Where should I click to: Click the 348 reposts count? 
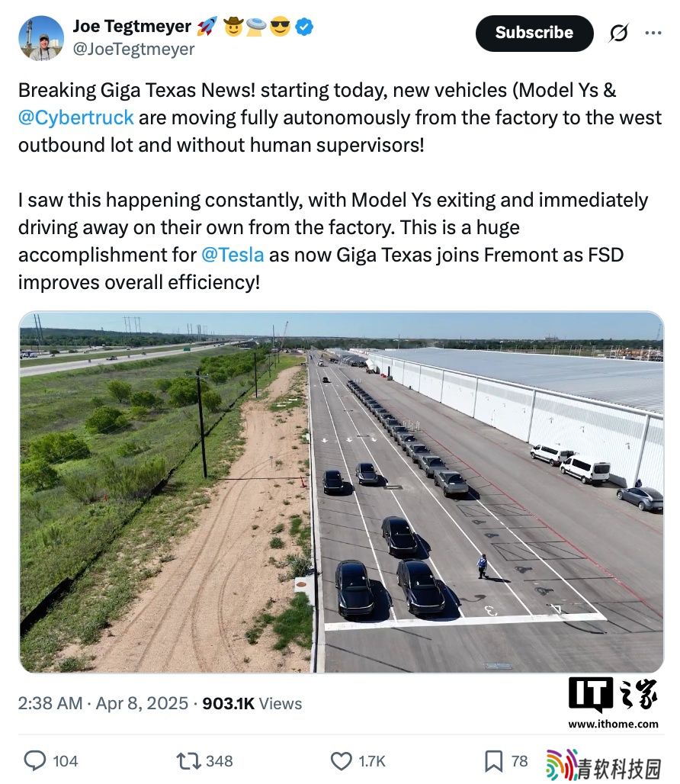coord(220,761)
